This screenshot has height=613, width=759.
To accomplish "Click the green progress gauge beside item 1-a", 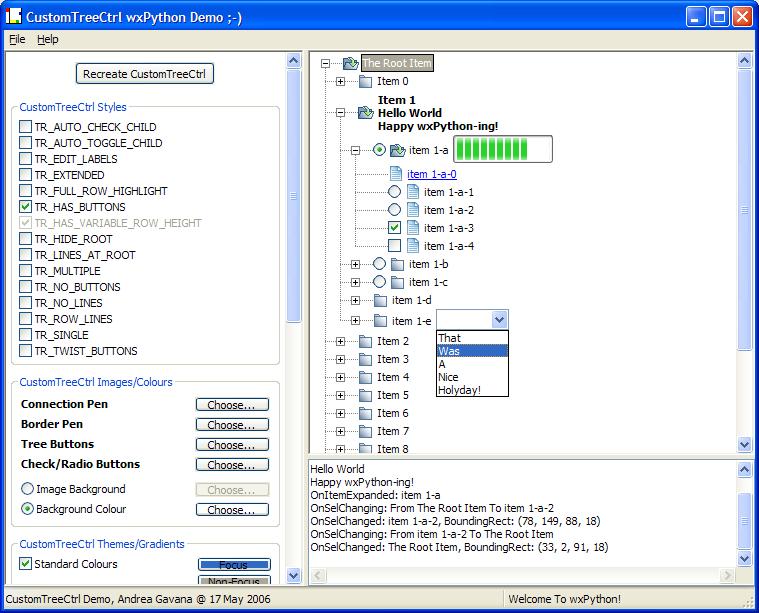I will click(x=502, y=150).
